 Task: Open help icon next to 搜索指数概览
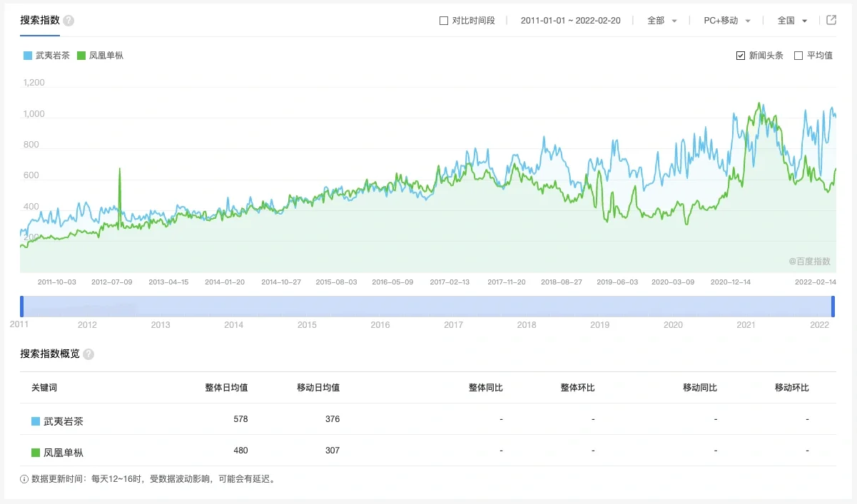point(88,354)
